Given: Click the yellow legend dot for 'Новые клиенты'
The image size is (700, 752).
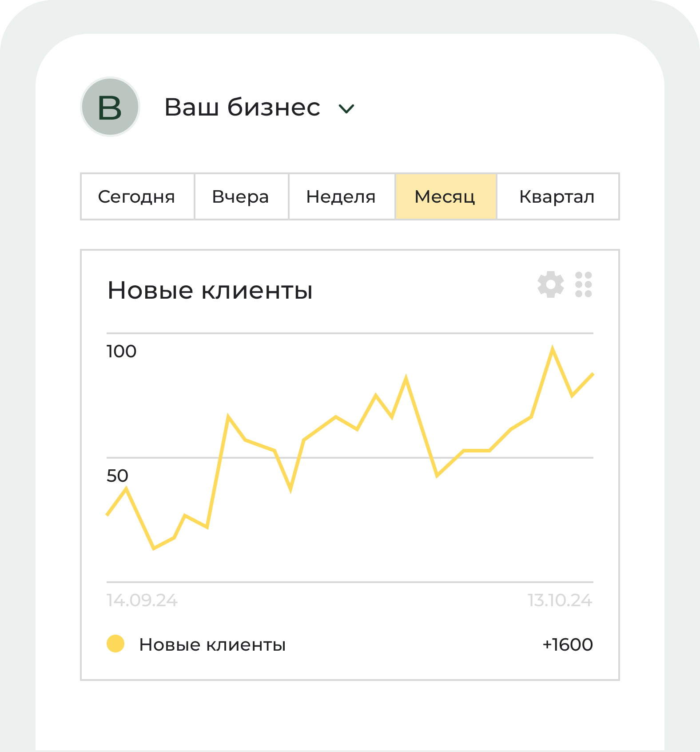Looking at the screenshot, I should coord(115,644).
